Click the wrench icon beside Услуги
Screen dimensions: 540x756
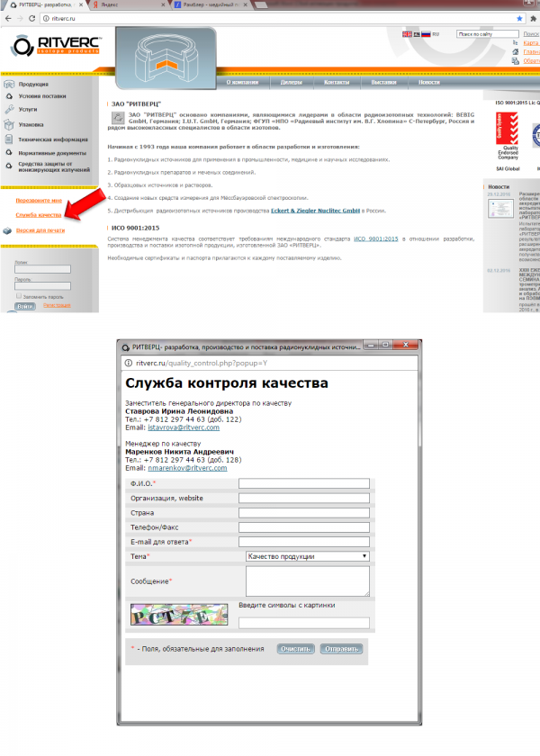[9, 110]
